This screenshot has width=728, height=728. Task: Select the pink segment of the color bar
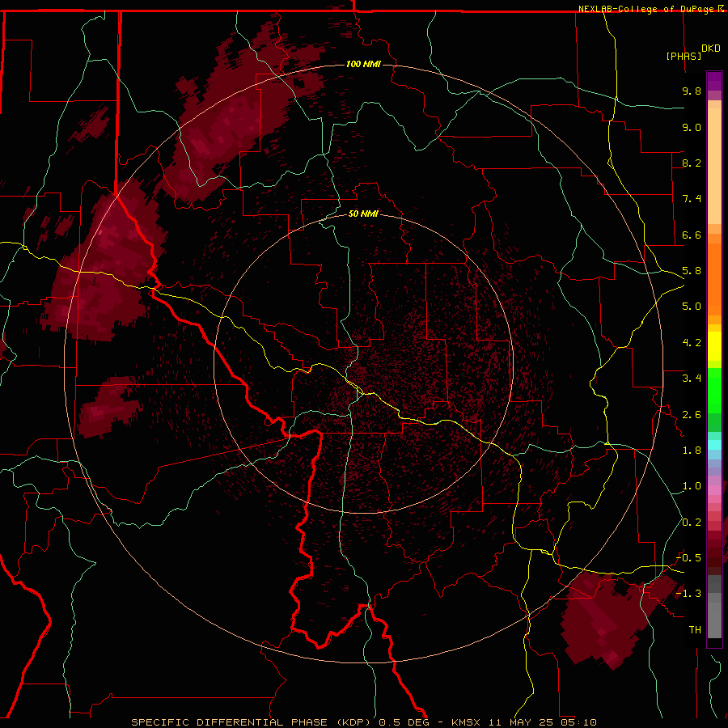point(714,490)
